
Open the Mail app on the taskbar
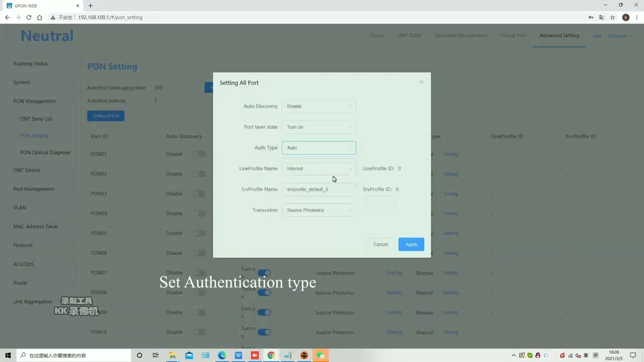click(189, 355)
